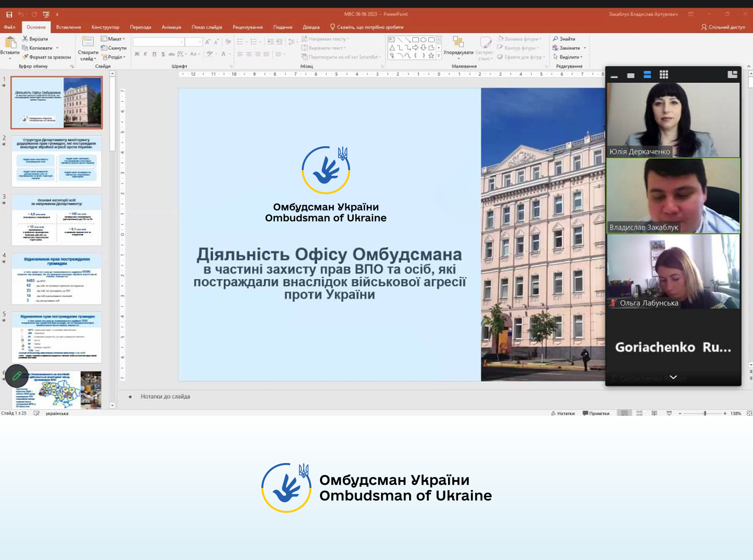This screenshot has height=560, width=753.
Task: Switch to the Показ слайдів tab
Action: 207,27
